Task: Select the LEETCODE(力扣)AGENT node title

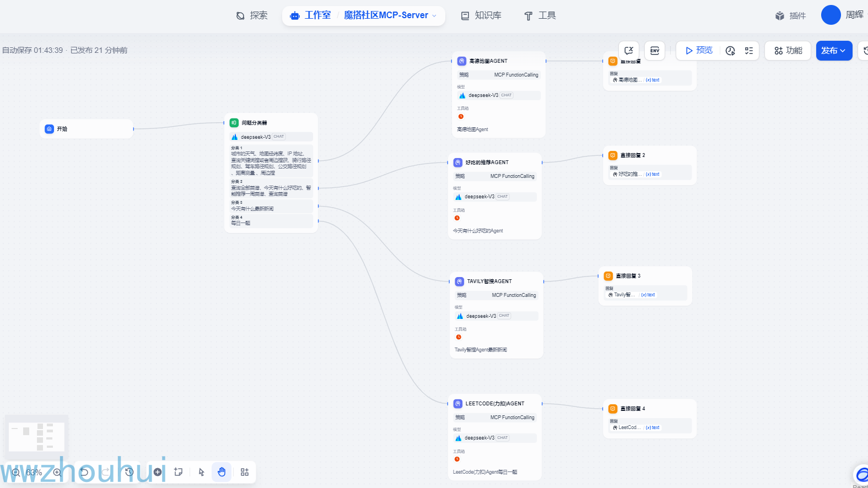Action: (495, 404)
